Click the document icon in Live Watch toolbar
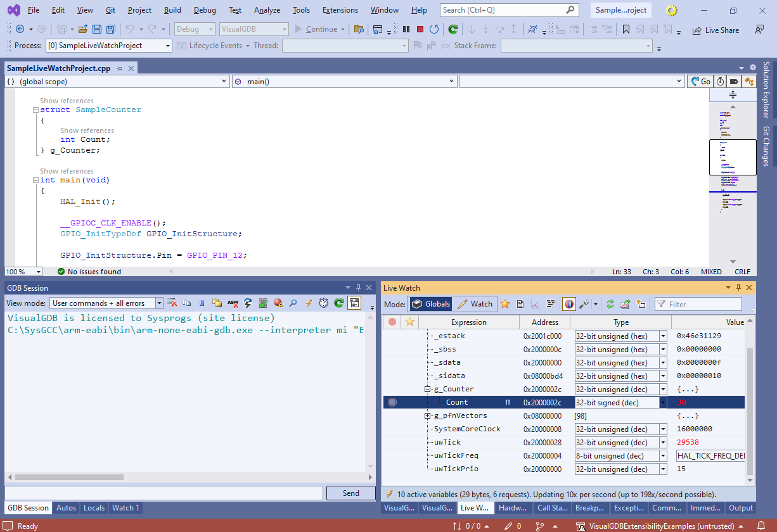Screen dimensions: 777x532 pos(520,304)
